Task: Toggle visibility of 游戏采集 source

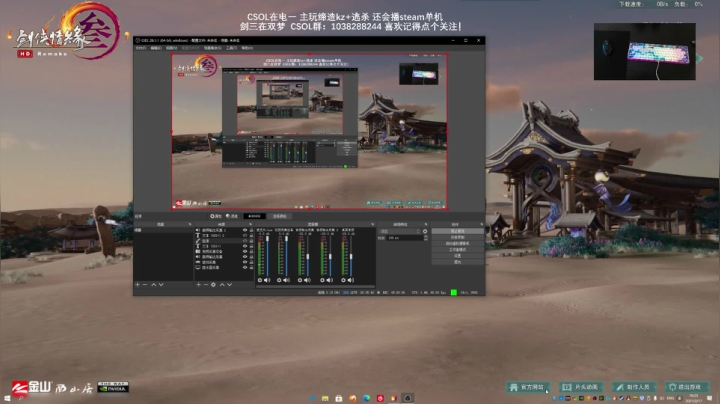Action: [x=245, y=262]
